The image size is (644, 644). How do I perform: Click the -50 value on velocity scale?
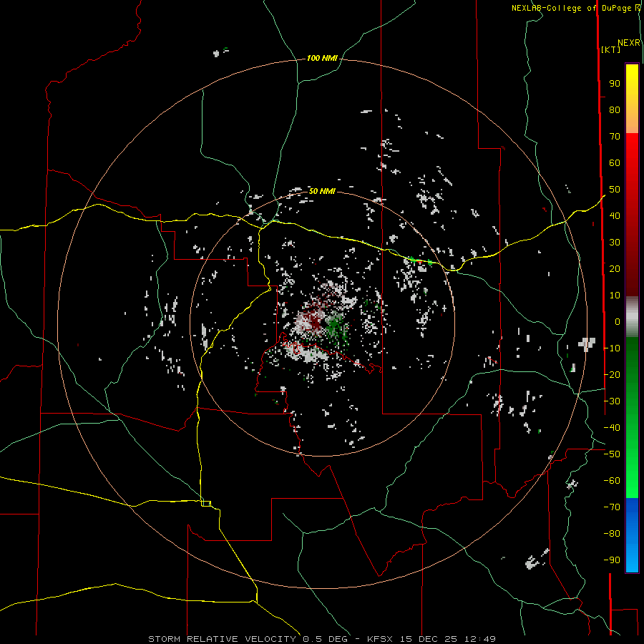coord(612,454)
